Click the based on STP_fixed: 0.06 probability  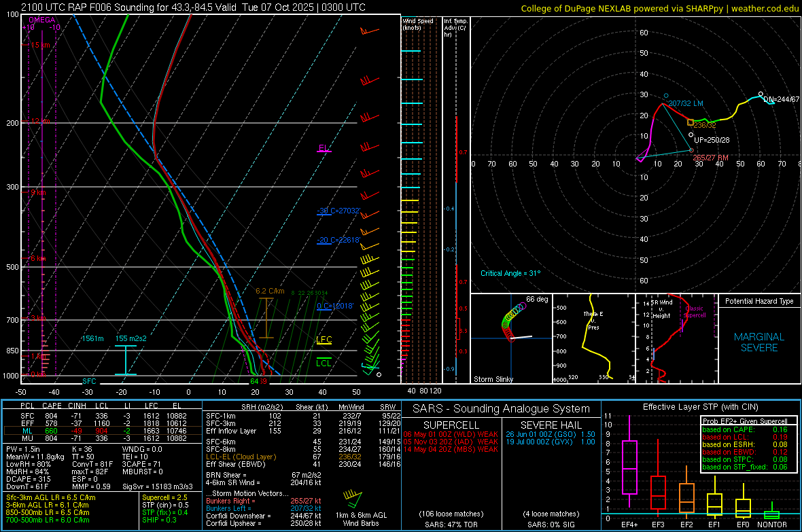pos(745,467)
